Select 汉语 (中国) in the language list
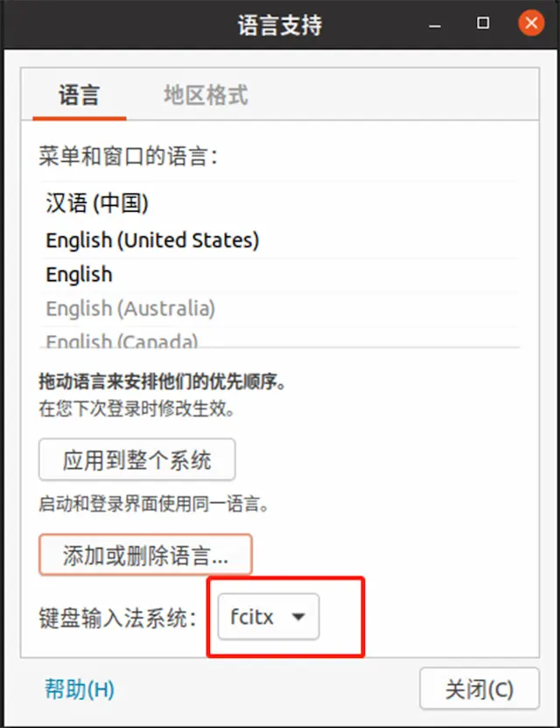The width and height of the screenshot is (560, 728). pyautogui.click(x=279, y=203)
